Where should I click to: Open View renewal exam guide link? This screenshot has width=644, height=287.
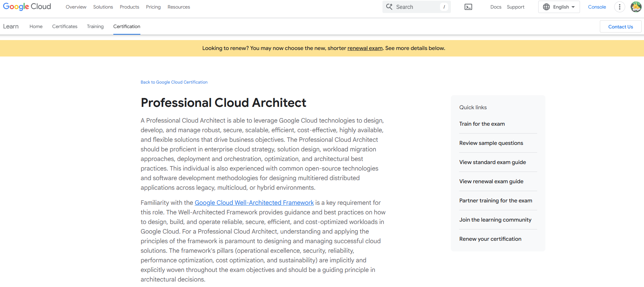pos(491,182)
